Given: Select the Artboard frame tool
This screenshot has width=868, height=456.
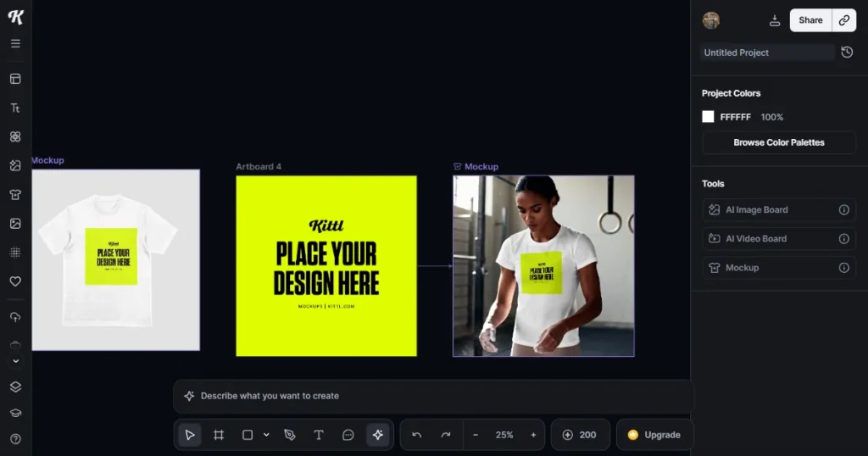Looking at the screenshot, I should click(x=219, y=435).
